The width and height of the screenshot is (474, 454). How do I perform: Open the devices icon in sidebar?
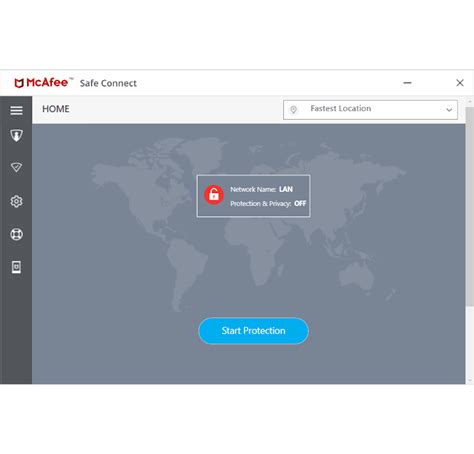16,267
